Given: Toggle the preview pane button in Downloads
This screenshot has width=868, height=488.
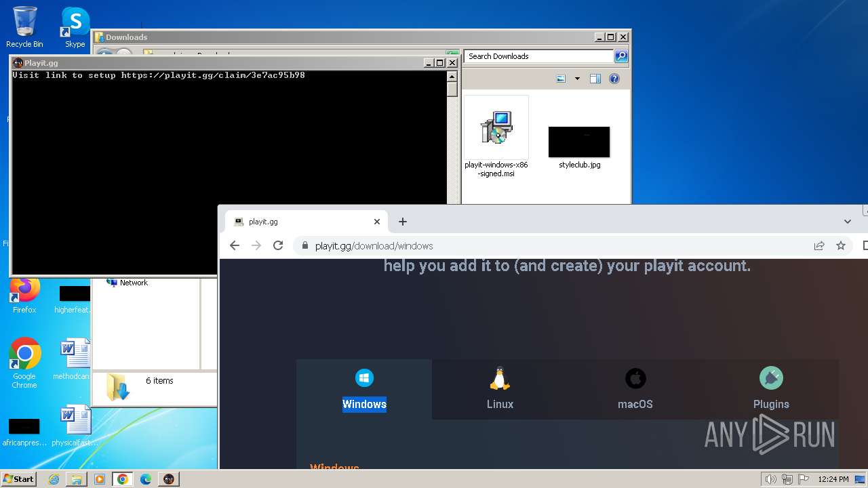Looking at the screenshot, I should (x=595, y=79).
